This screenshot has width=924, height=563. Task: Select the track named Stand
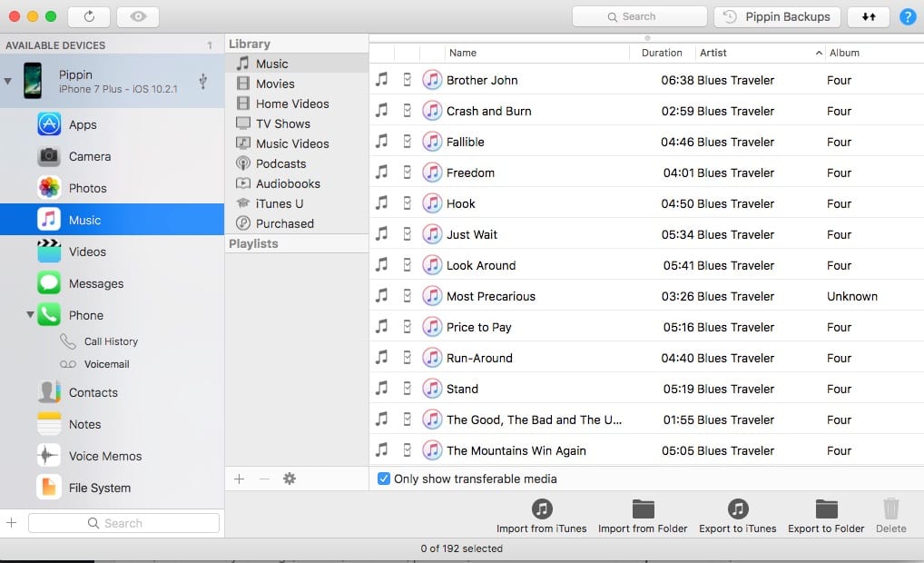[462, 389]
